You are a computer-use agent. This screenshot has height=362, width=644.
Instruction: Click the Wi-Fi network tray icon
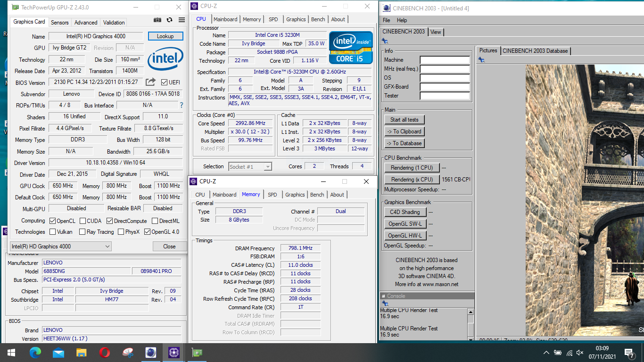click(570, 353)
